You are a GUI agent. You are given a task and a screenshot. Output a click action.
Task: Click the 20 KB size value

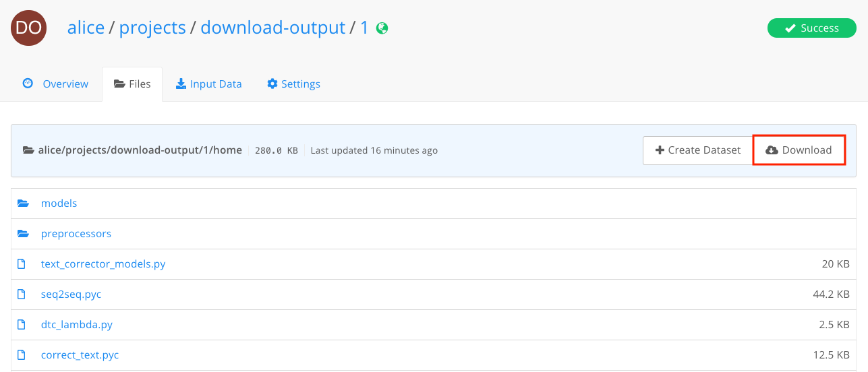point(836,264)
